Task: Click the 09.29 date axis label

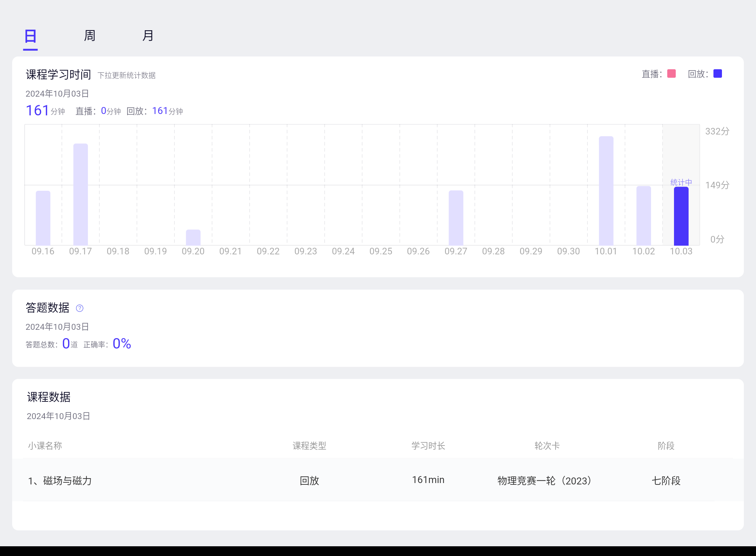Action: point(531,251)
